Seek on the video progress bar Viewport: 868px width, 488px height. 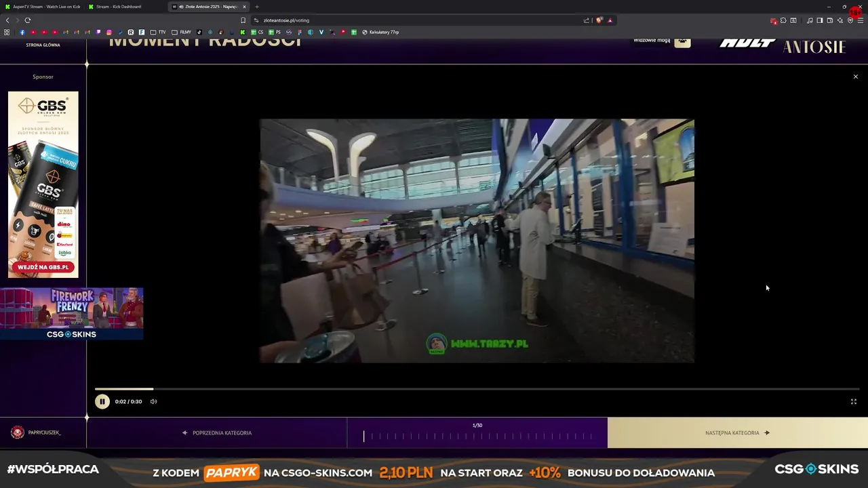click(x=477, y=389)
